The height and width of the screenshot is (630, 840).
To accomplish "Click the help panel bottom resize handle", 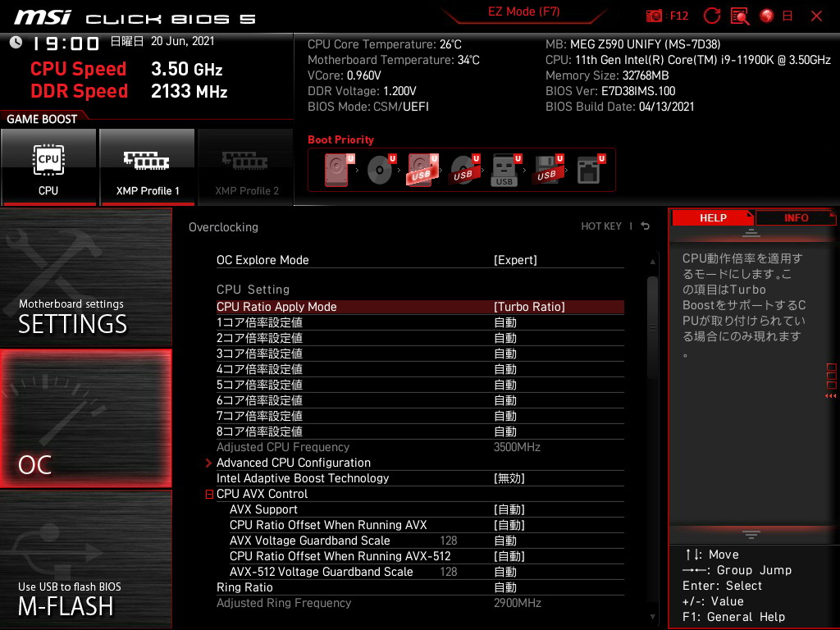I will 751,533.
